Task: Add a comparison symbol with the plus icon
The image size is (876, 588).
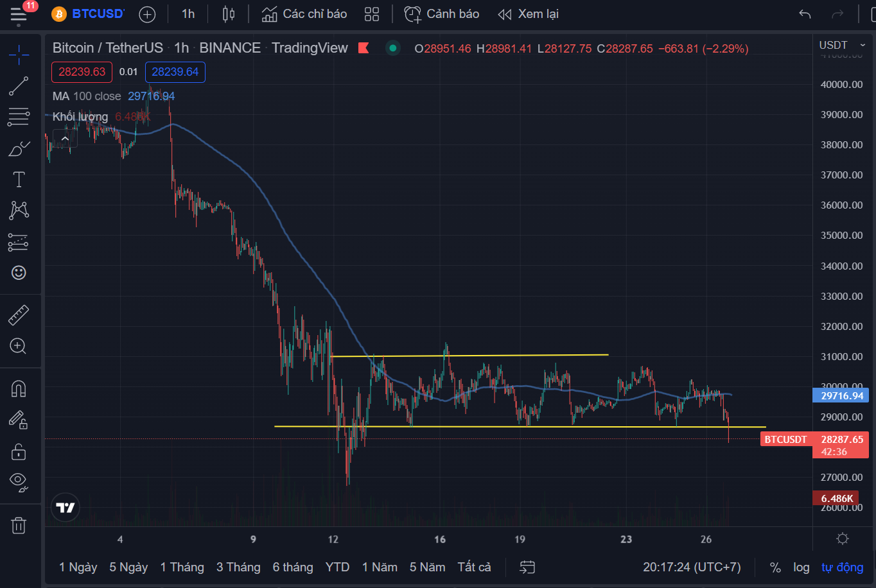Action: click(x=147, y=14)
